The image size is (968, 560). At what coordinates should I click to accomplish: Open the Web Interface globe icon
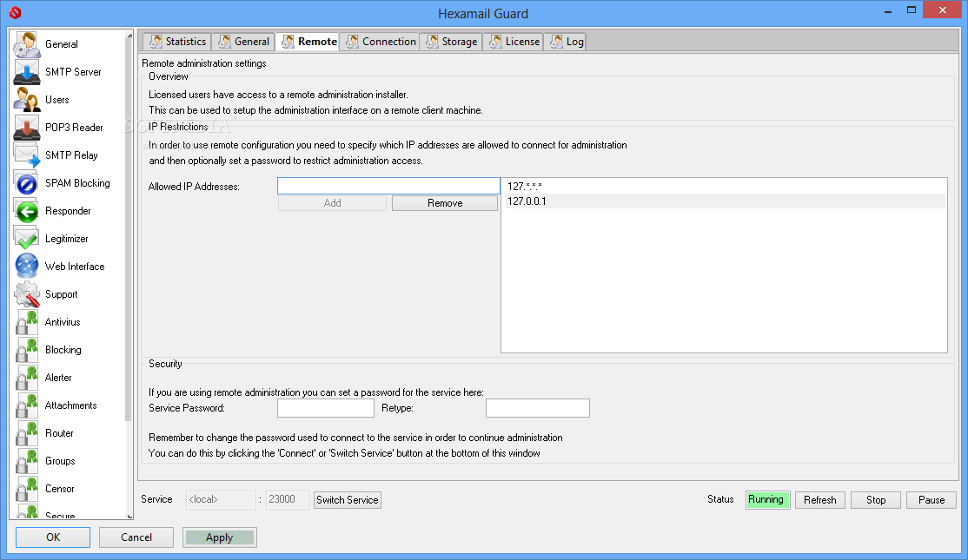pos(27,267)
